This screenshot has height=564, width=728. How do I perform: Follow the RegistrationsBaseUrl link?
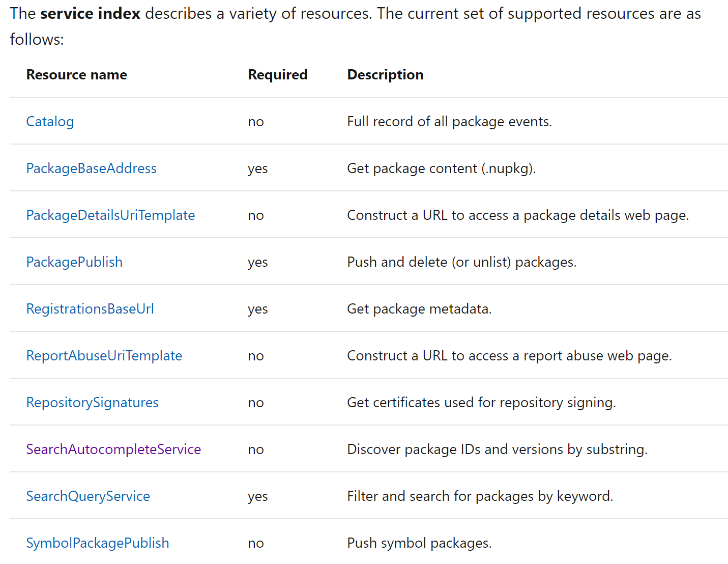click(90, 309)
